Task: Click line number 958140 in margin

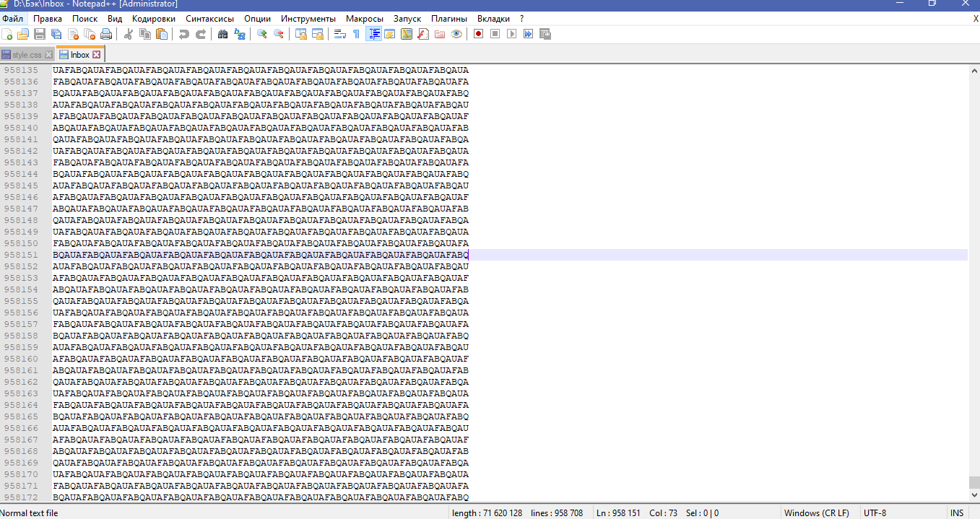Action: [21, 128]
